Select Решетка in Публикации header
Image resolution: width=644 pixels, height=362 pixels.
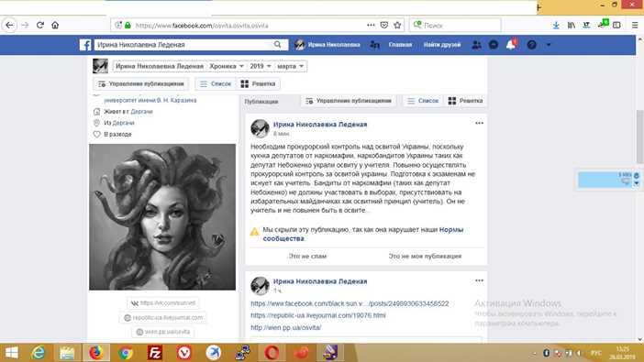tap(465, 101)
